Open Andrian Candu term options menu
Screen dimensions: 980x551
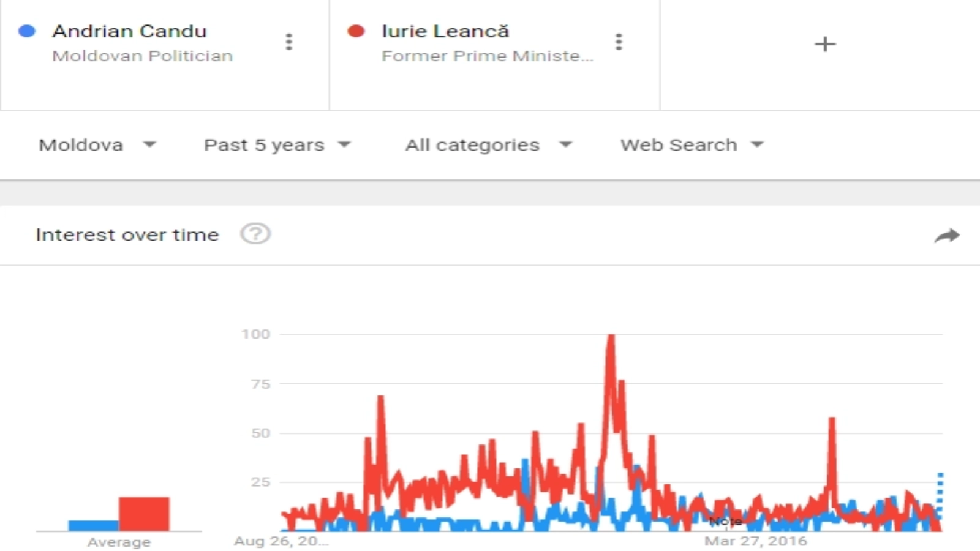coord(289,42)
